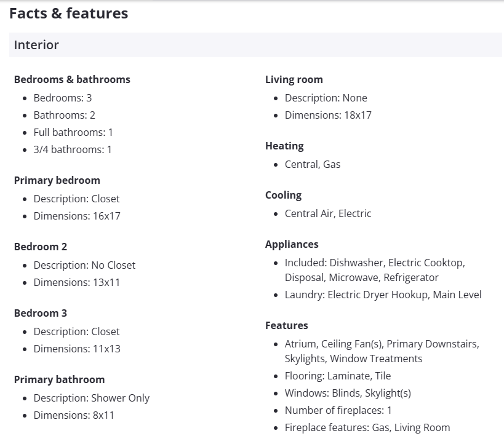This screenshot has height=436, width=504.
Task: Click the Central, Gas heating entry
Action: pyautogui.click(x=313, y=164)
